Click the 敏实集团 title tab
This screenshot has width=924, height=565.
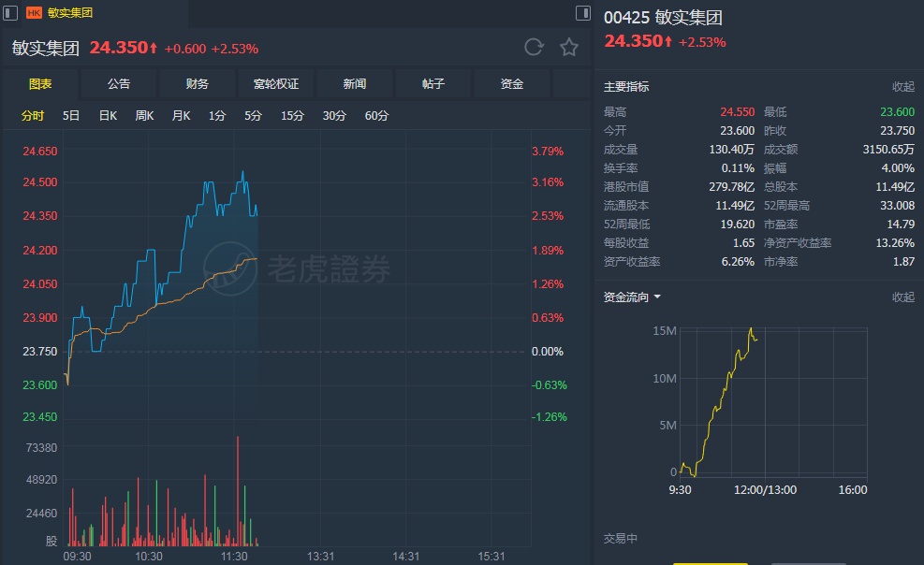[69, 13]
